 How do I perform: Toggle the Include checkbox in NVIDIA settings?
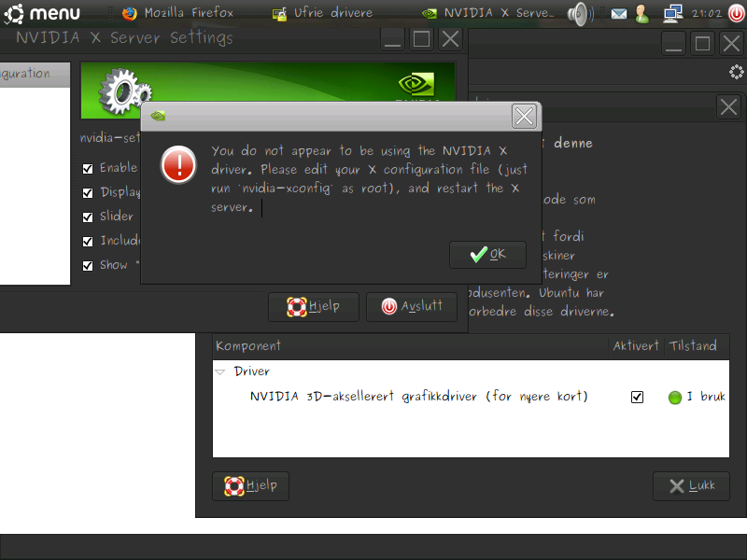[88, 242]
